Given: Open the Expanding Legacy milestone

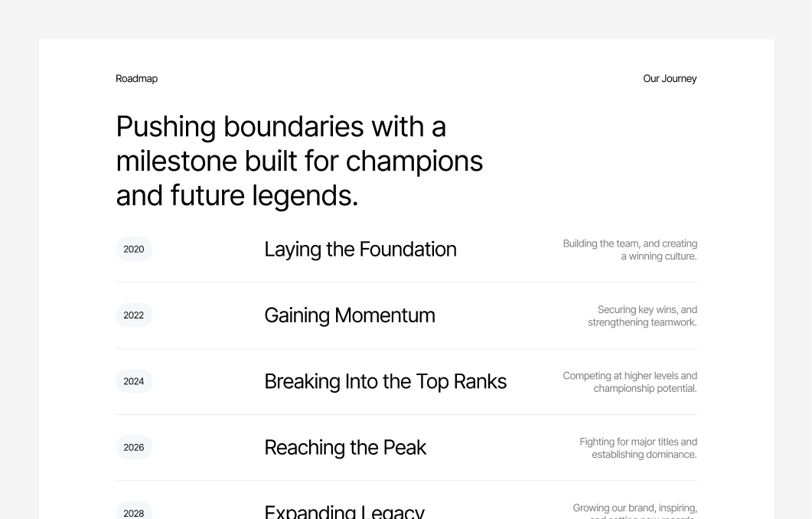Looking at the screenshot, I should click(x=344, y=511).
